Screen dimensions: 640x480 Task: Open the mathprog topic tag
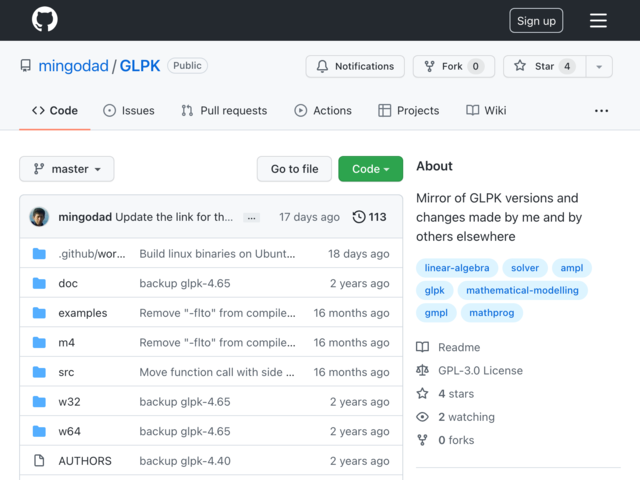coord(491,313)
